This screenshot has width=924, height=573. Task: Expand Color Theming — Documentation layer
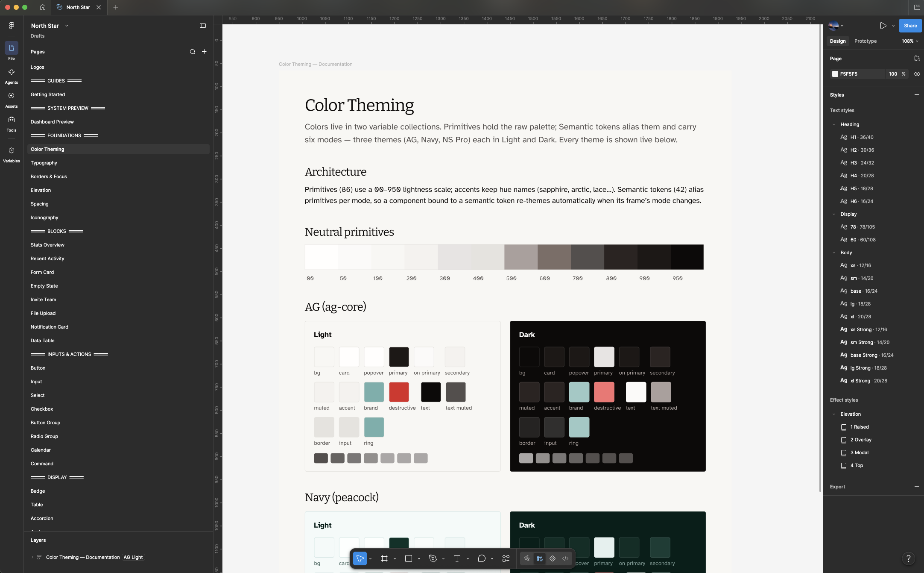click(32, 557)
